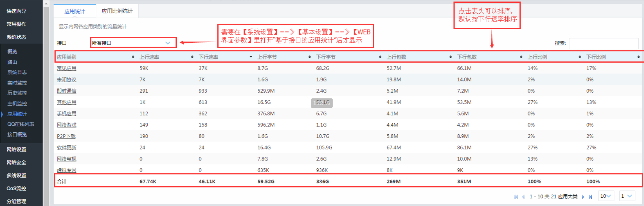Click sort arrow in 应用类别 header
This screenshot has width=644, height=206.
[x=133, y=57]
